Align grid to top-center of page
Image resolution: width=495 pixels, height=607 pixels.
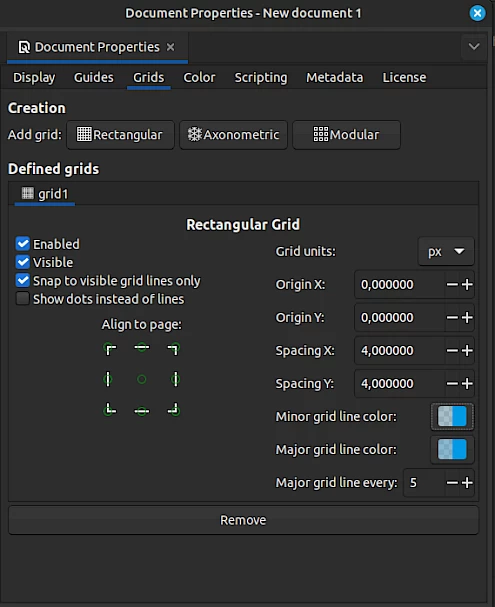(142, 348)
